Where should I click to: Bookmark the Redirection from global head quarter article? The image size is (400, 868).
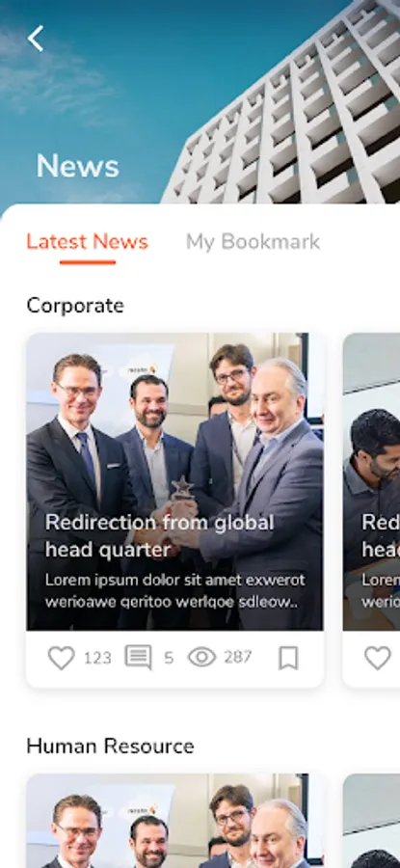click(288, 658)
